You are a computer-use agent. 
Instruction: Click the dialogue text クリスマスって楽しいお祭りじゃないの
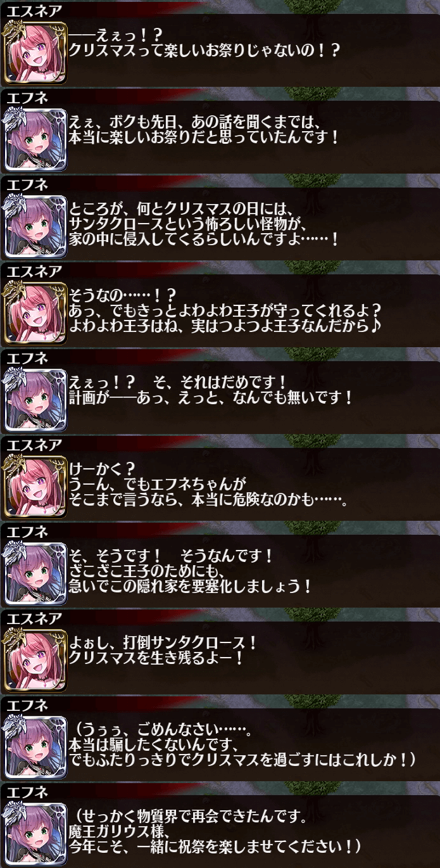(205, 50)
